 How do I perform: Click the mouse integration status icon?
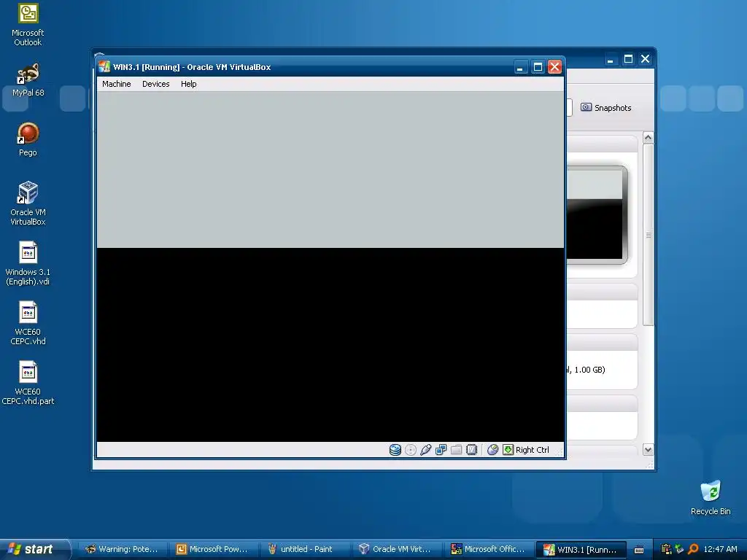coord(492,449)
